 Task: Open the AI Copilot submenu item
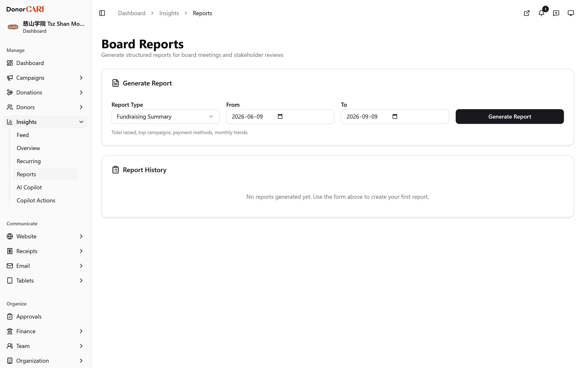click(x=46, y=187)
